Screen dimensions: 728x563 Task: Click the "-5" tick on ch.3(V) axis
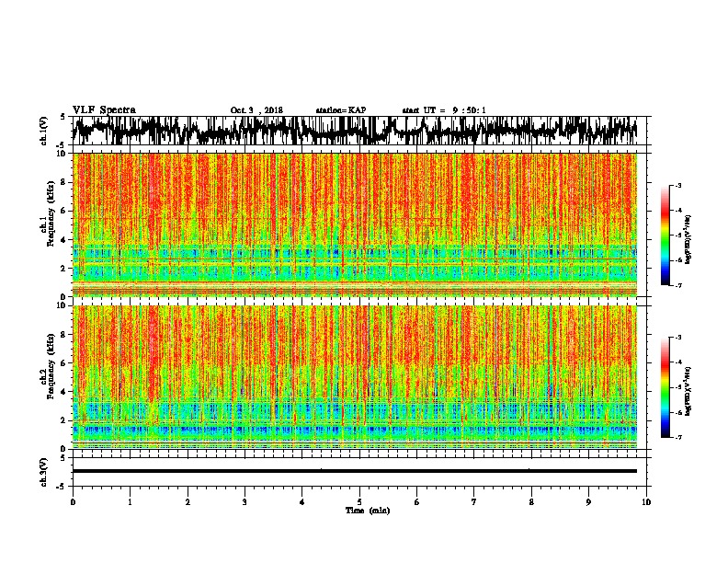(62, 487)
